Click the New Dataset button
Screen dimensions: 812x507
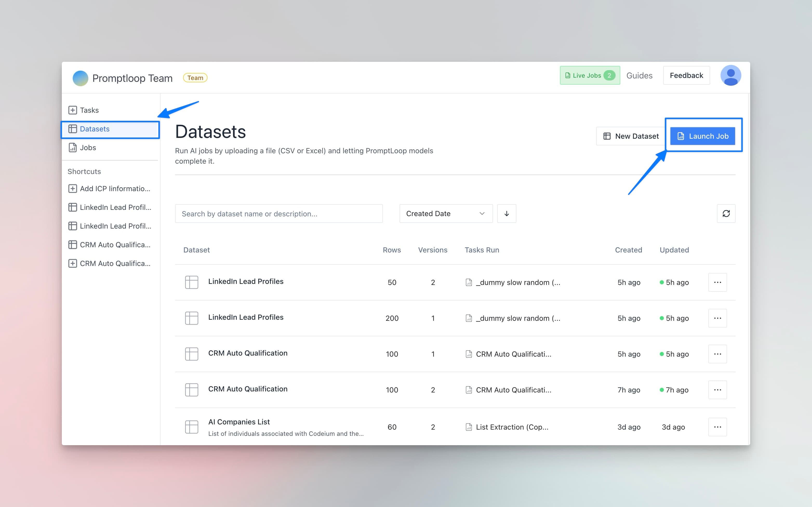pos(630,136)
